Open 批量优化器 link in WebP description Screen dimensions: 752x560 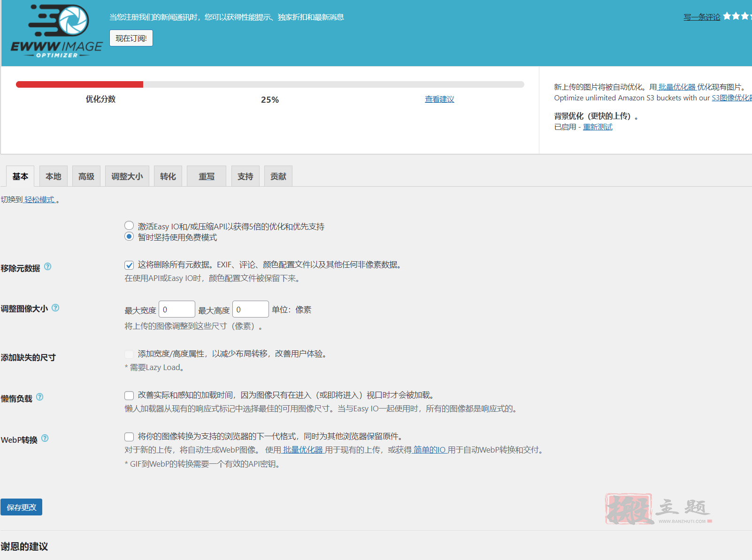[303, 450]
